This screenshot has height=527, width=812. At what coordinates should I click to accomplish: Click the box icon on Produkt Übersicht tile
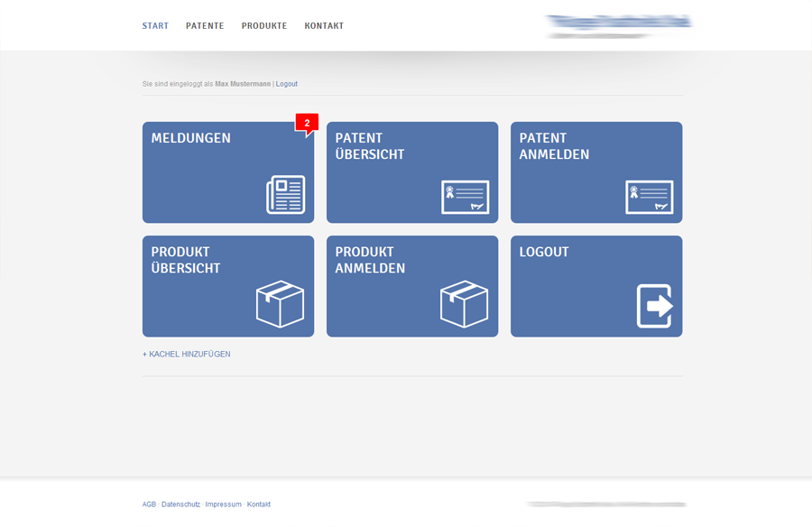pyautogui.click(x=281, y=304)
